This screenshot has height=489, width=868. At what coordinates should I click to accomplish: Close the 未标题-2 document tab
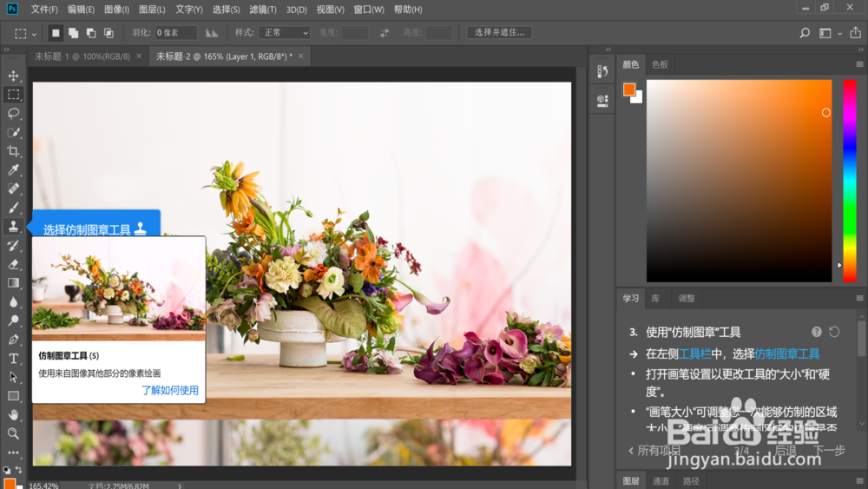pos(300,56)
